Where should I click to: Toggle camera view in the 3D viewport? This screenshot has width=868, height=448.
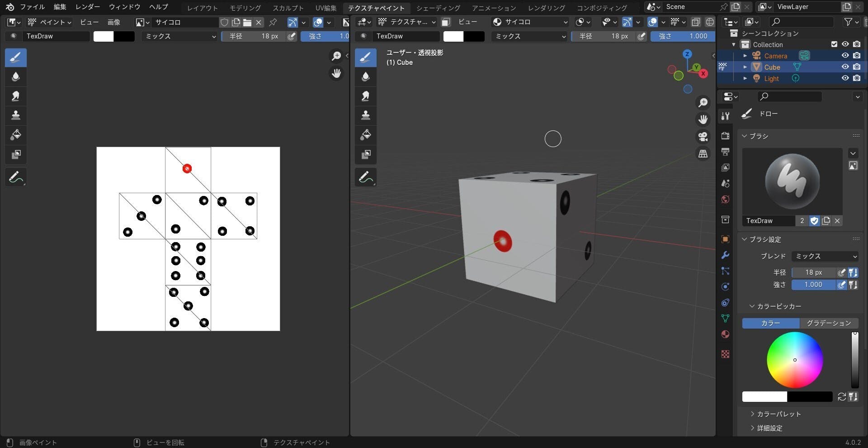(x=703, y=137)
